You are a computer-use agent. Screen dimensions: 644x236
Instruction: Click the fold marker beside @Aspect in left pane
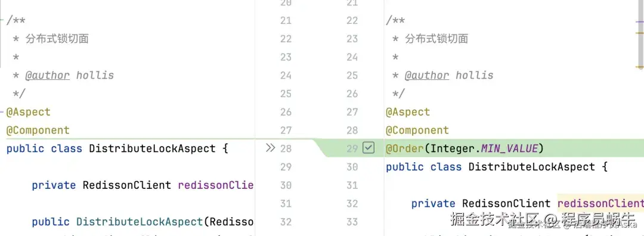2,111
